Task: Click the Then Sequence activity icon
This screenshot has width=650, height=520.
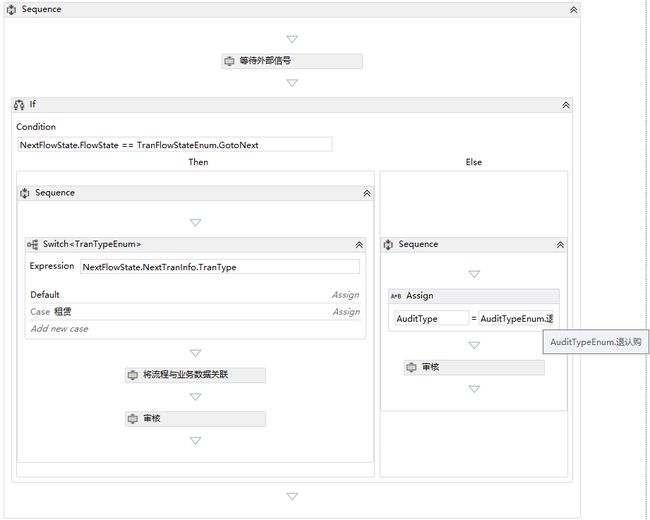Action: click(24, 193)
